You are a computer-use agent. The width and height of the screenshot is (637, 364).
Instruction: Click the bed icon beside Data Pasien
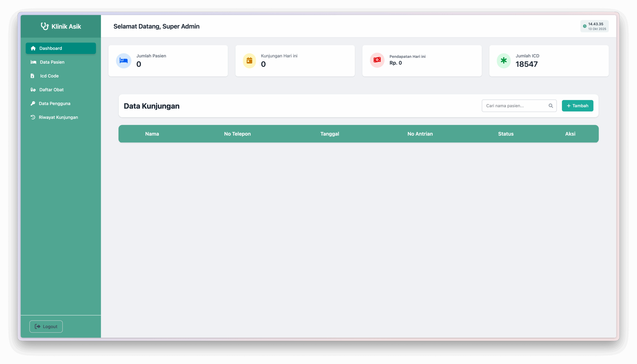(x=33, y=62)
